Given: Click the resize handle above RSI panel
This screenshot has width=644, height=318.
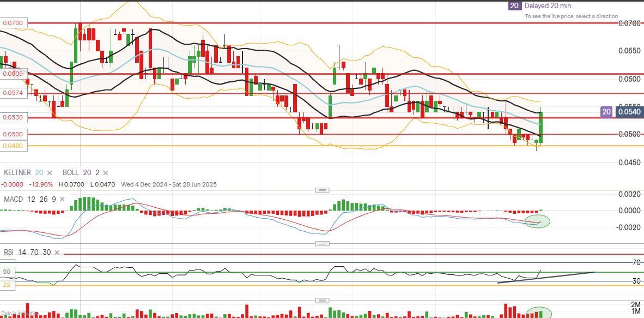Looking at the screenshot, I should [x=322, y=244].
